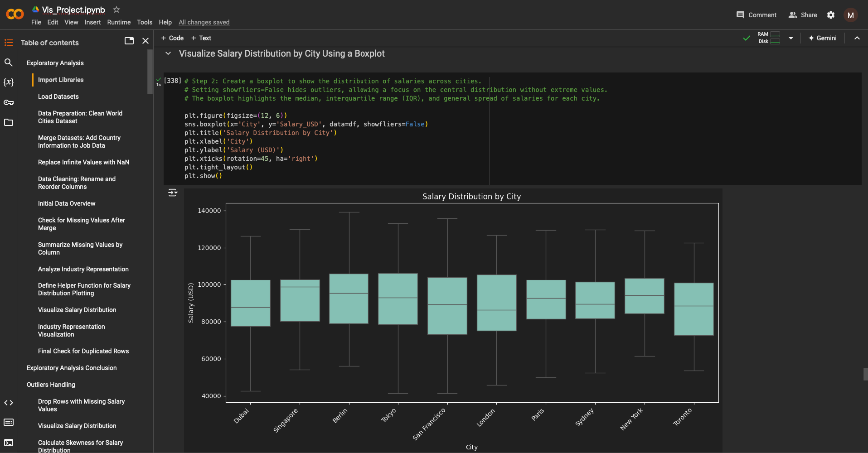Screen dimensions: 868x453
Task: Jump to Final Check for Duplicated Rows
Action: pyautogui.click(x=83, y=351)
